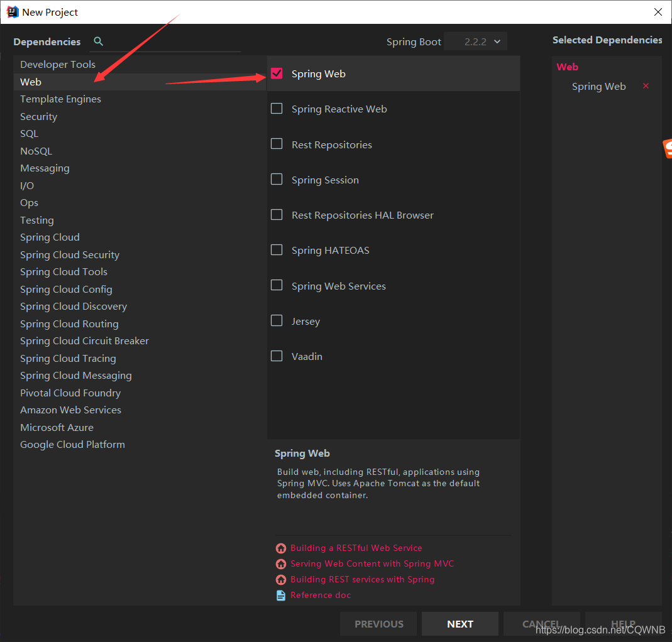Click the NEXT button

point(460,624)
